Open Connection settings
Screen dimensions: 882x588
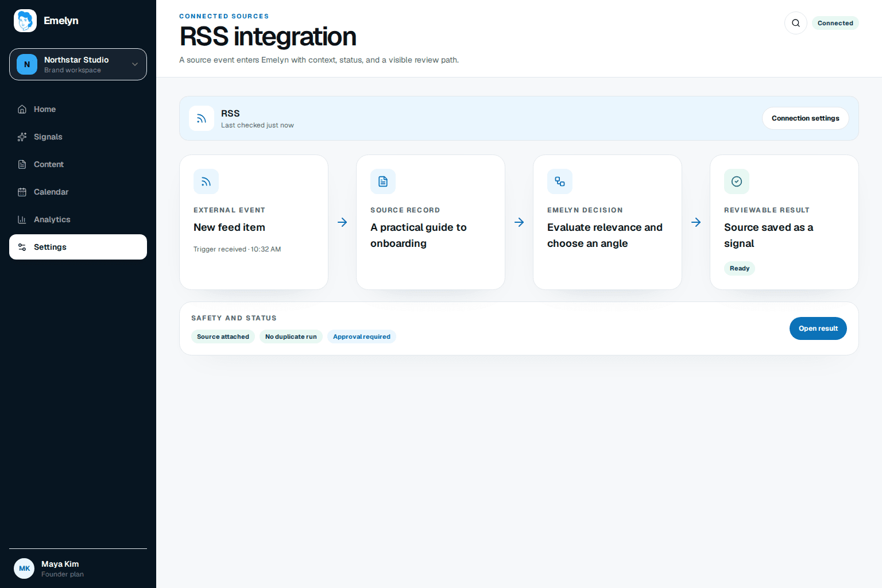[x=806, y=118]
